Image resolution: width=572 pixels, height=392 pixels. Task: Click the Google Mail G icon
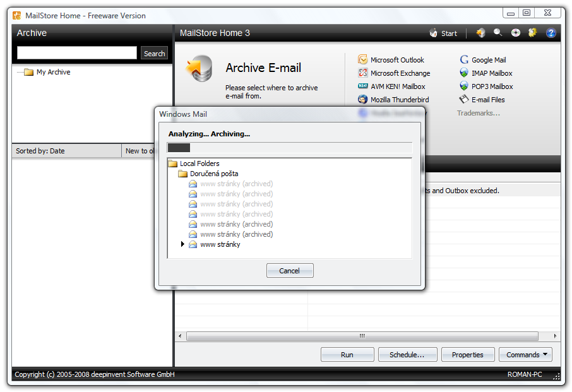tap(464, 59)
